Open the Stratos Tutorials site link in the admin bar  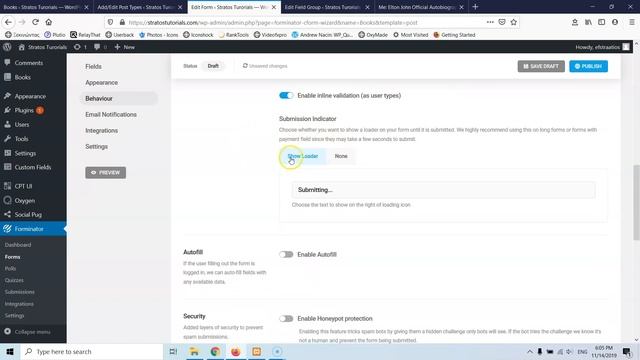(43, 47)
